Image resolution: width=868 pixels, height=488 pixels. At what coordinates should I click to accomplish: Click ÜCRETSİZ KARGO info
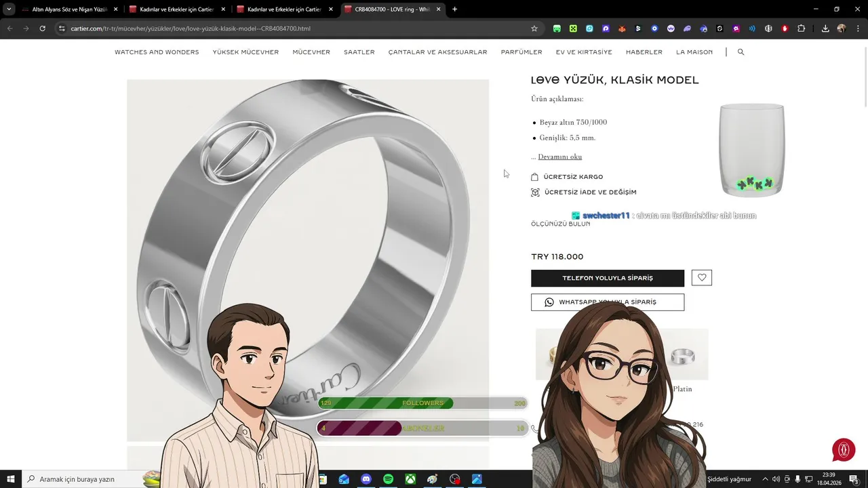(x=567, y=177)
